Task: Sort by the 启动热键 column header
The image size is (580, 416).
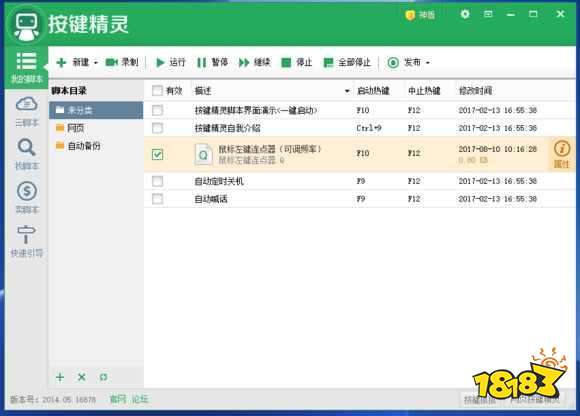Action: point(373,91)
